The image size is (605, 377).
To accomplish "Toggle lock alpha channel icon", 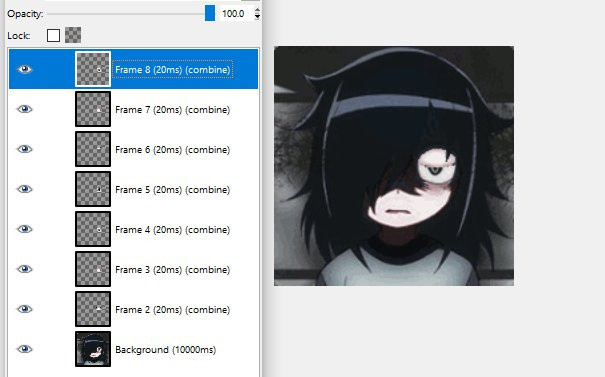I will pyautogui.click(x=73, y=35).
